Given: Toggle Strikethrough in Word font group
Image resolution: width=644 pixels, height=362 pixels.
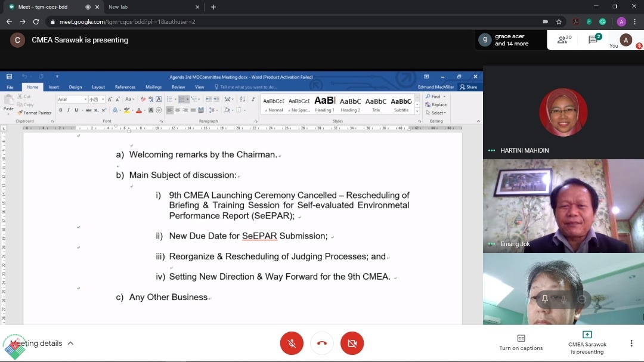Looking at the screenshot, I should [x=88, y=110].
